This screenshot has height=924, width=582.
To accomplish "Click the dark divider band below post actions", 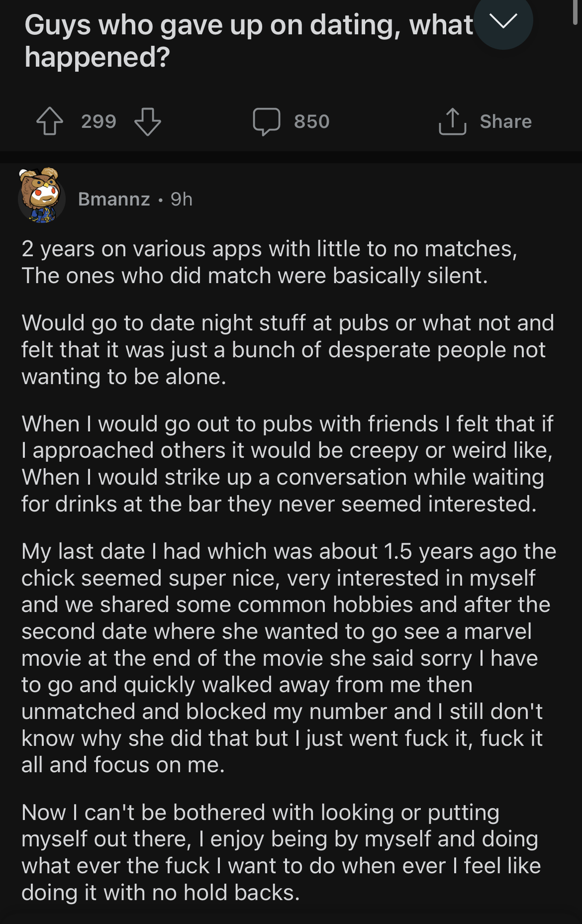I will tap(291, 157).
